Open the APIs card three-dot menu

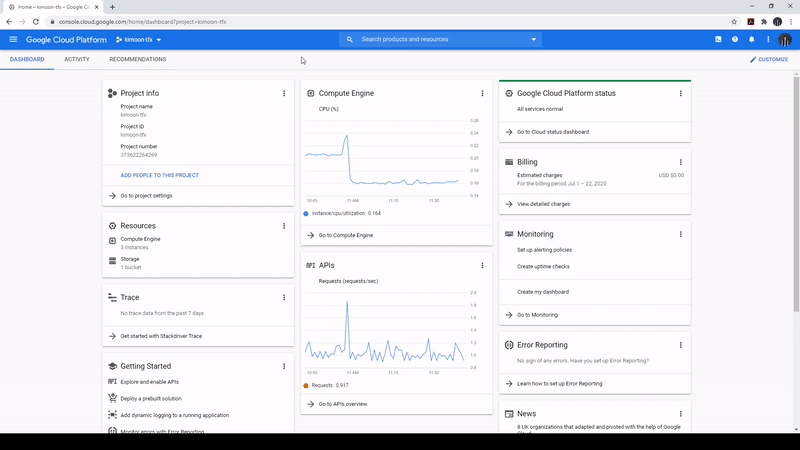pyautogui.click(x=482, y=265)
